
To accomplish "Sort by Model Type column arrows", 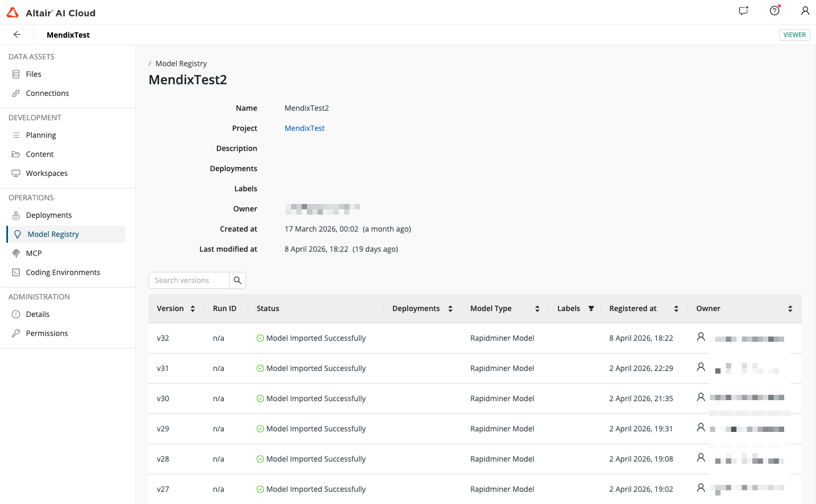I will (537, 308).
